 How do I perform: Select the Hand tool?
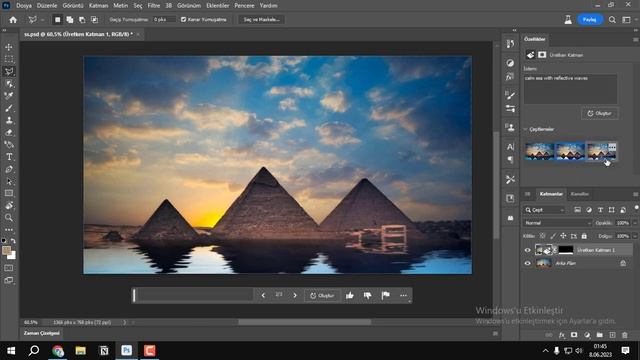click(x=9, y=205)
